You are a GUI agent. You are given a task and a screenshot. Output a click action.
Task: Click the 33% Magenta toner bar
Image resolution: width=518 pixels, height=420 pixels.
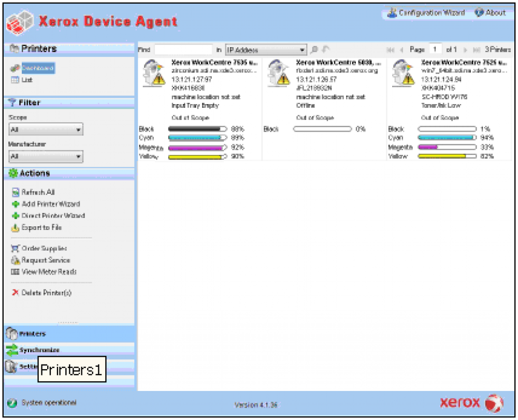pos(447,147)
